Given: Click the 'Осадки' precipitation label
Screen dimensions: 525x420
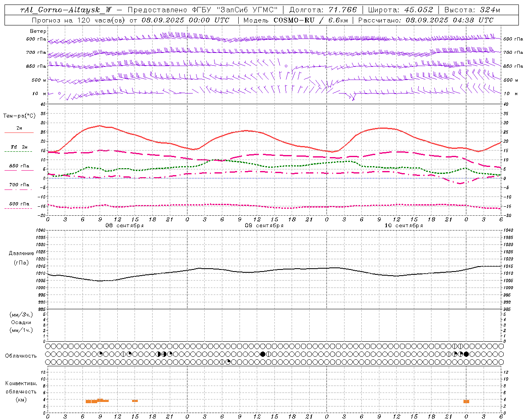Looking at the screenshot, I should pos(21,322).
